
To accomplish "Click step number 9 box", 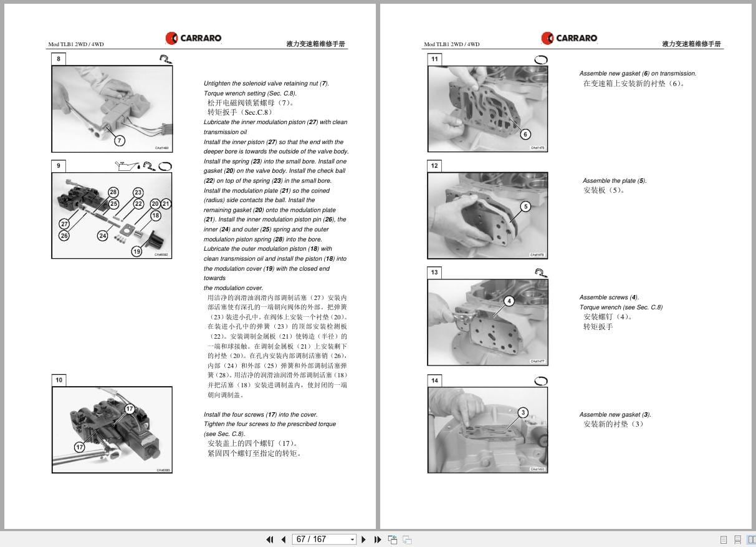I will point(59,165).
